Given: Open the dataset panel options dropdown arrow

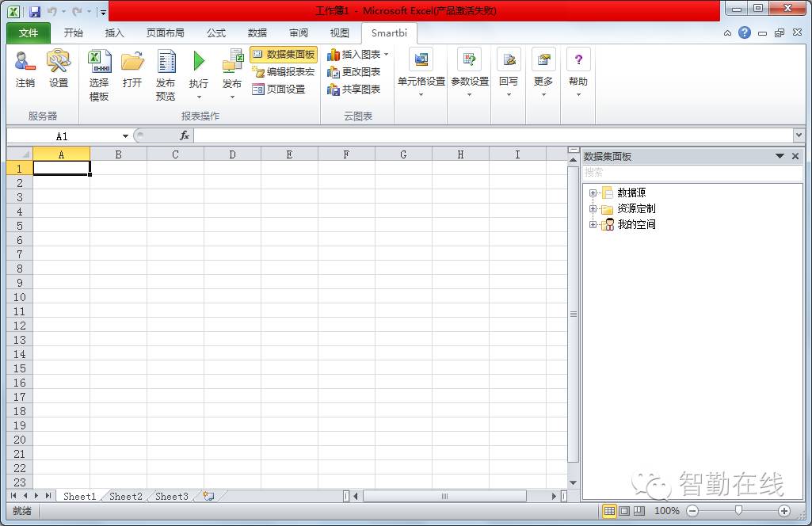Looking at the screenshot, I should pyautogui.click(x=780, y=156).
